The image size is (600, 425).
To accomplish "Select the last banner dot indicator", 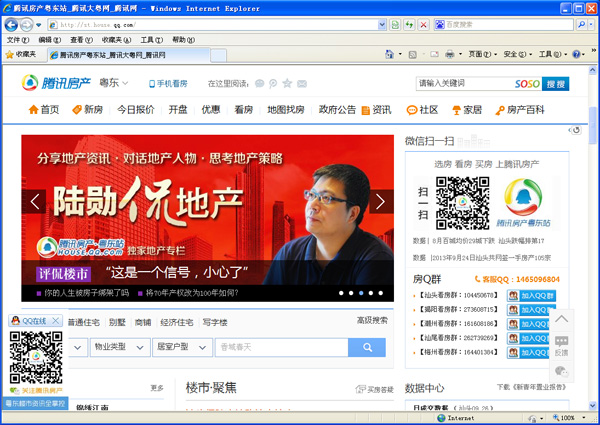I will point(381,293).
